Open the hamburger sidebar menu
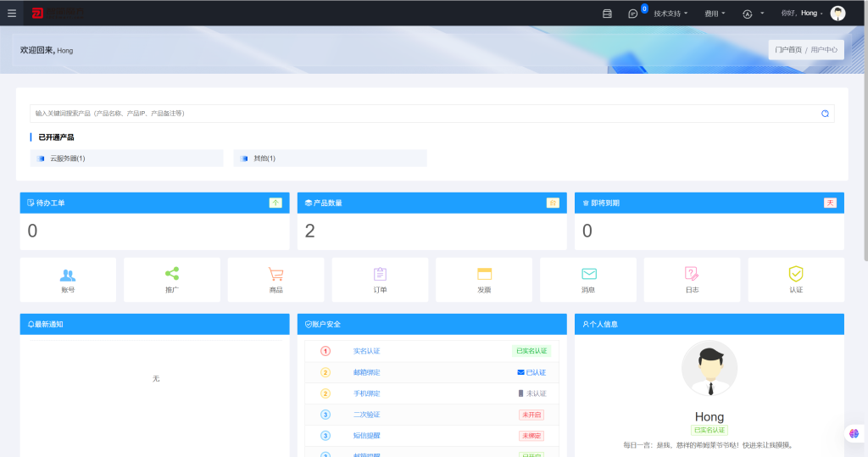This screenshot has width=868, height=457. click(x=12, y=13)
